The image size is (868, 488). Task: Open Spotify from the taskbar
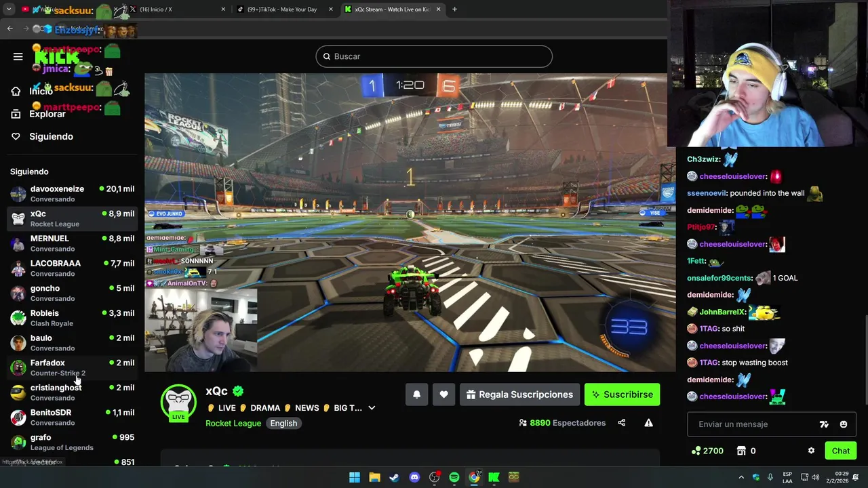click(454, 477)
